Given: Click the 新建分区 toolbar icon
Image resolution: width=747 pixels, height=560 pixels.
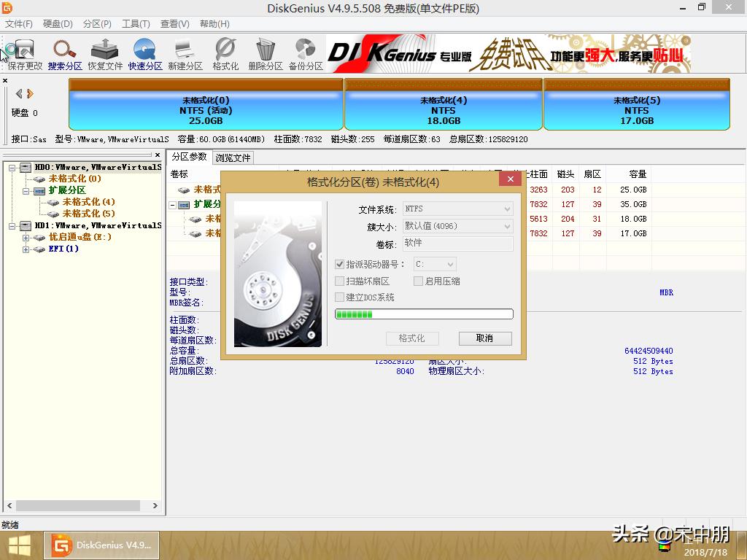Looking at the screenshot, I should click(x=184, y=52).
